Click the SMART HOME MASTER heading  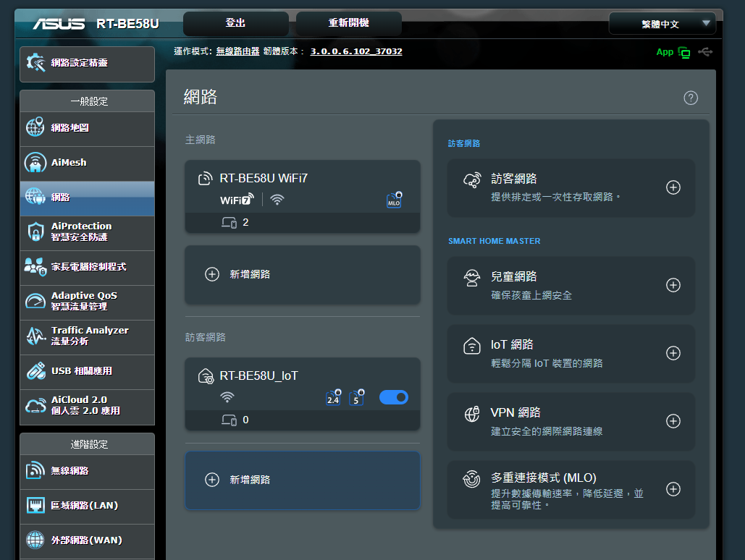494,241
